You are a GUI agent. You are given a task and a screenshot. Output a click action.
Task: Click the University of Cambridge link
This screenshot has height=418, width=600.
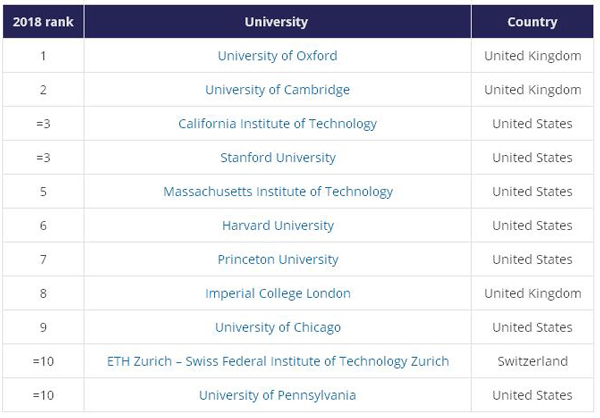(x=277, y=90)
